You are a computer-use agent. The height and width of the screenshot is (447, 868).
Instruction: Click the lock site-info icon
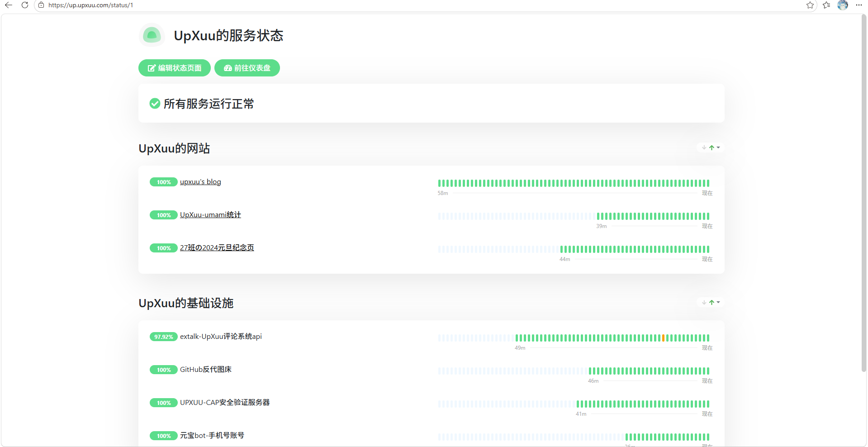tap(41, 5)
